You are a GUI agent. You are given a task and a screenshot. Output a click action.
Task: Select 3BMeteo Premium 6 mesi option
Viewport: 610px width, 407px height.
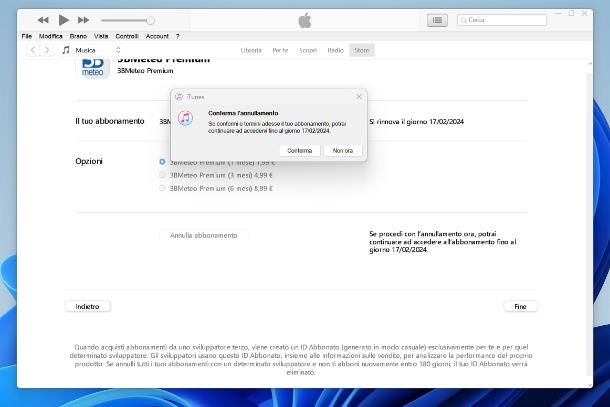162,188
